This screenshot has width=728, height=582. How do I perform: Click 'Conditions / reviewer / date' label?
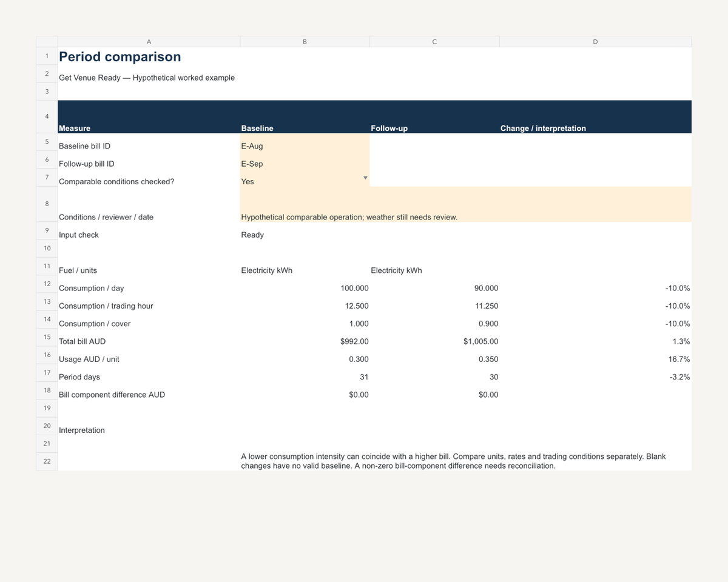[106, 217]
